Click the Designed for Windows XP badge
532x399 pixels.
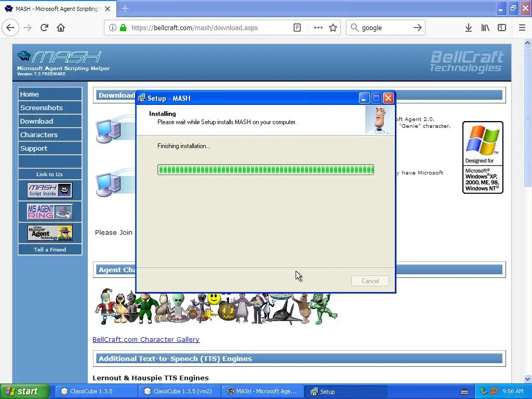point(483,157)
